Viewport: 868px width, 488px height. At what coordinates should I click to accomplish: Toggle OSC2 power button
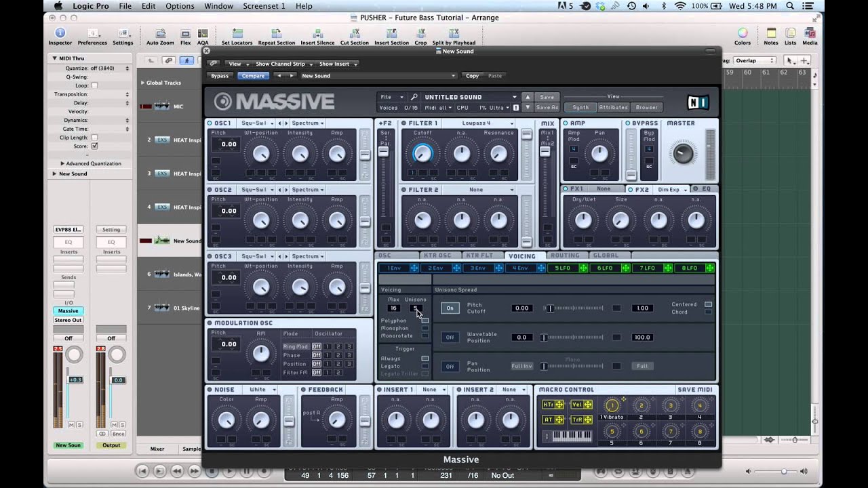coord(210,190)
